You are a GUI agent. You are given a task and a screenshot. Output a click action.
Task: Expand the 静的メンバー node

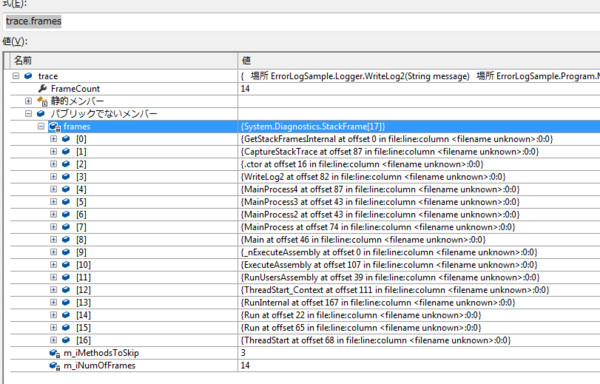point(28,101)
